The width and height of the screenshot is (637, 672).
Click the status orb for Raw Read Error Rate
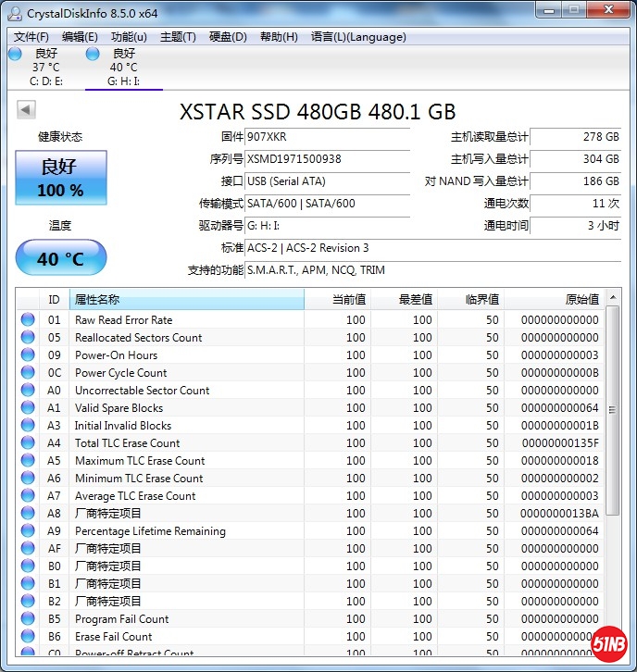[28, 320]
